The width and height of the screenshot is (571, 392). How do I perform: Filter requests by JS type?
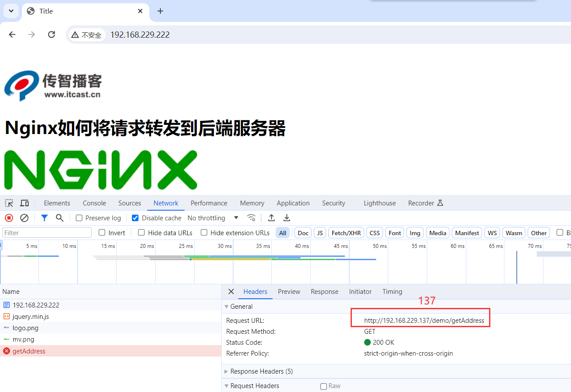click(320, 233)
